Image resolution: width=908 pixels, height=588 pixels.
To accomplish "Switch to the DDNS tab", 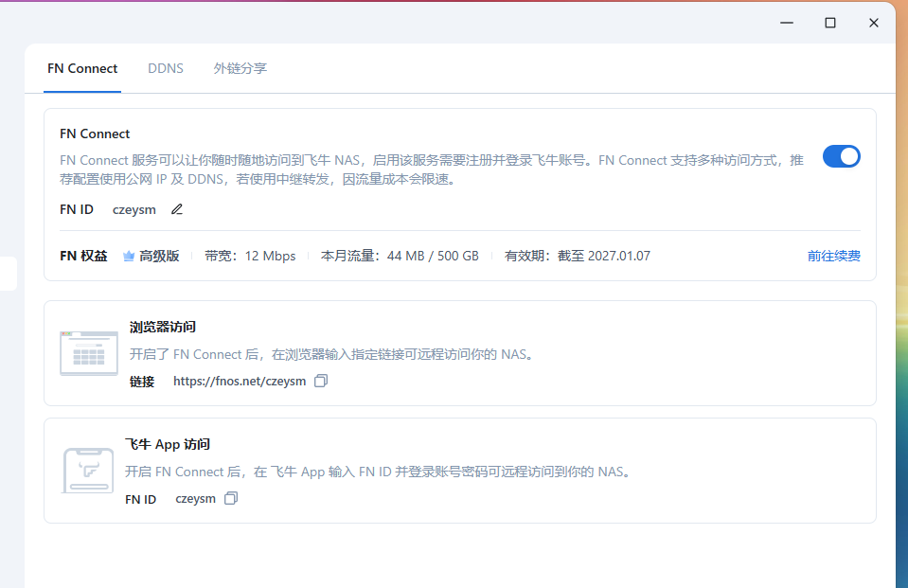I will point(166,68).
